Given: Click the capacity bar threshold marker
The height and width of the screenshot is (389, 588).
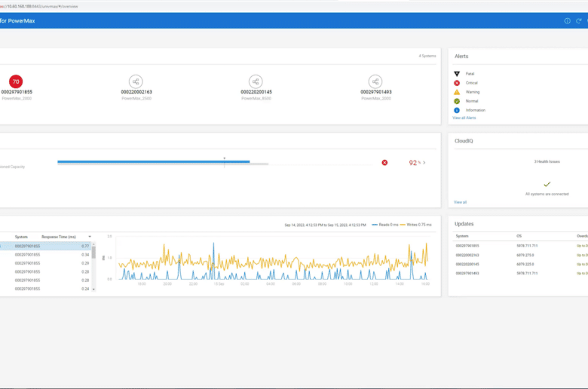Looking at the screenshot, I should click(x=224, y=162).
